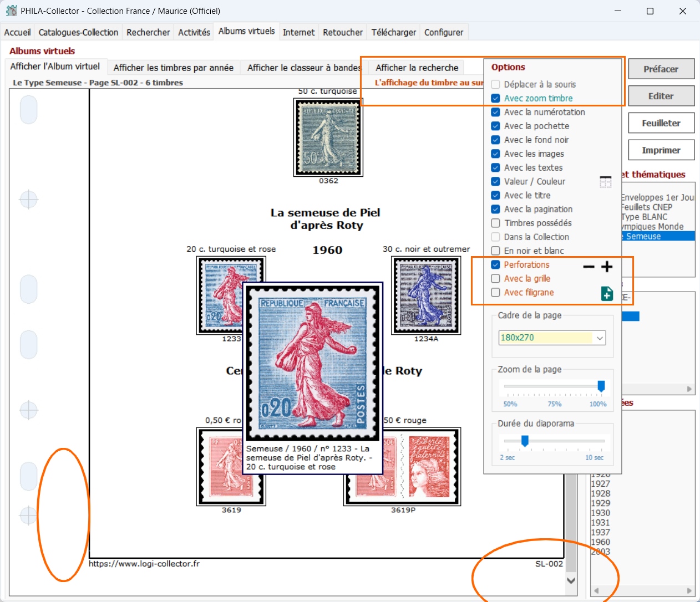
Task: Go to the Télécharger tab
Action: [x=394, y=32]
